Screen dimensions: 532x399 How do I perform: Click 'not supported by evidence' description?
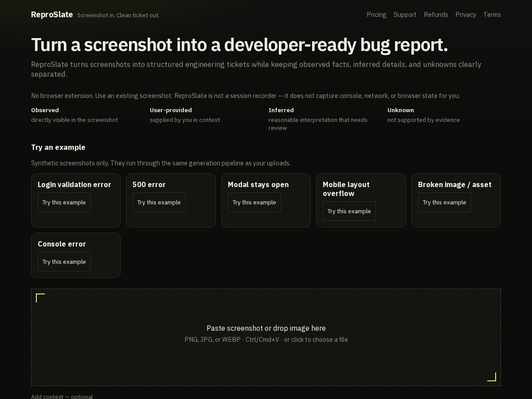[424, 120]
